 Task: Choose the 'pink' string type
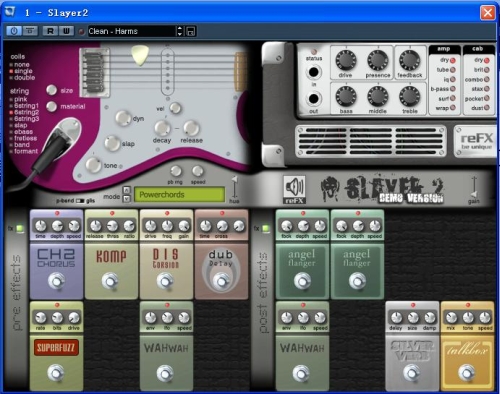pos(18,99)
